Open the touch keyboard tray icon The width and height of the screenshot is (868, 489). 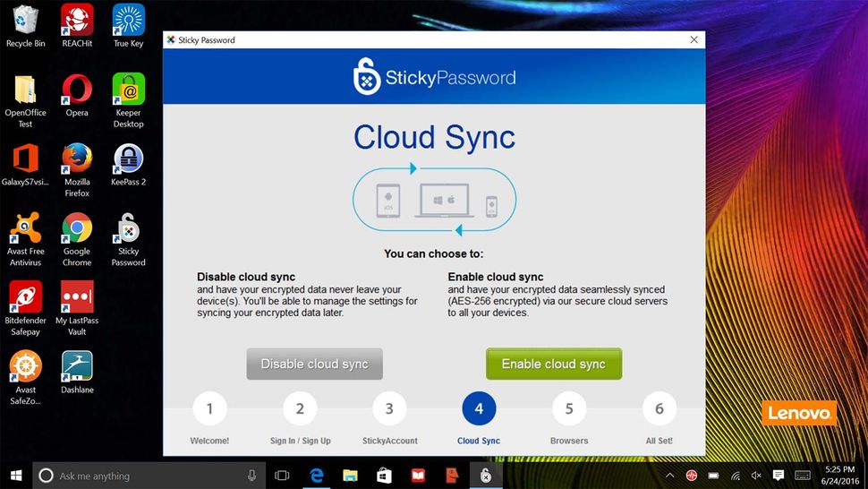point(803,476)
